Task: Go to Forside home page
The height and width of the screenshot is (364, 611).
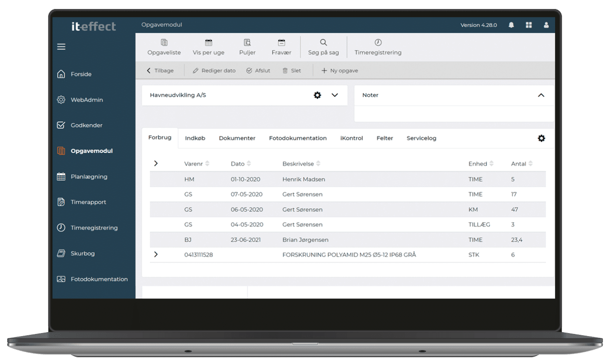Action: click(75, 74)
